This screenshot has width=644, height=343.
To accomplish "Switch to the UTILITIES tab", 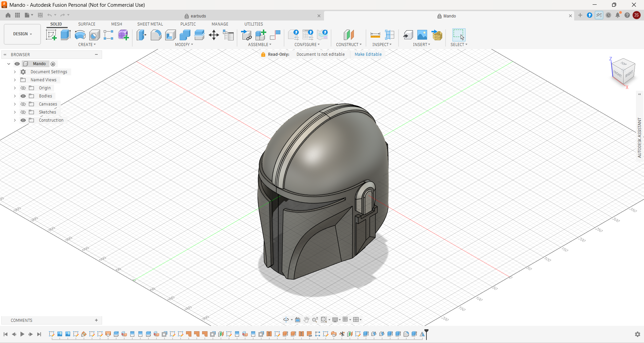I will point(254,24).
